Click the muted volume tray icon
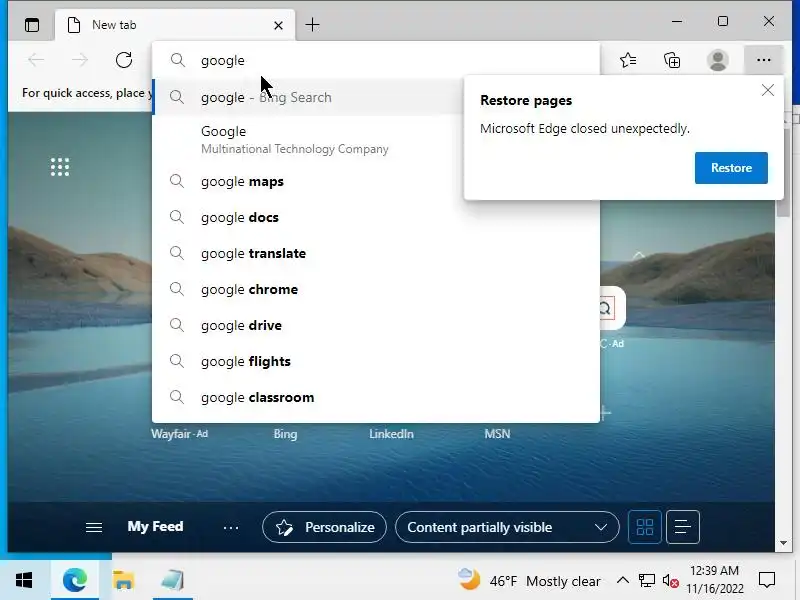The image size is (800, 600). pyautogui.click(x=670, y=581)
